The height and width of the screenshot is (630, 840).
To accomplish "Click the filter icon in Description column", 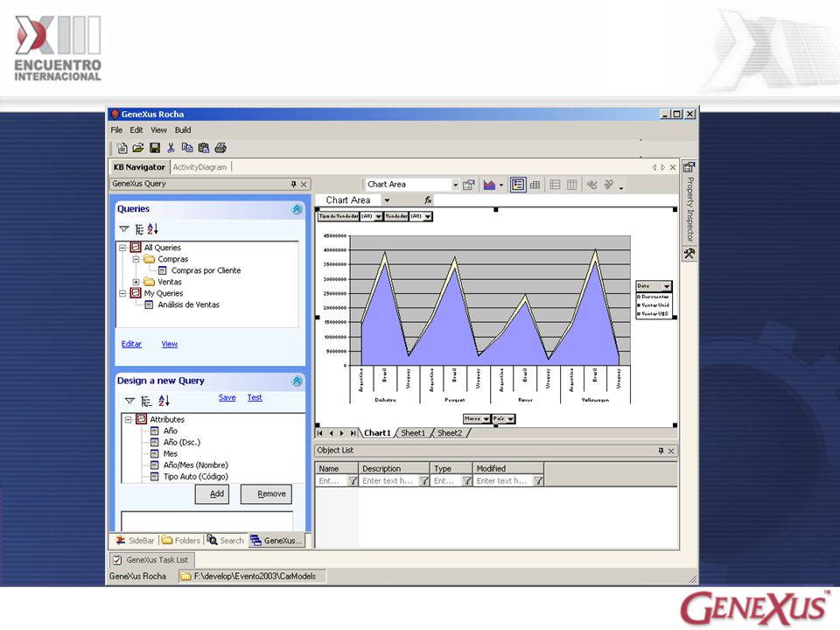I will point(423,481).
